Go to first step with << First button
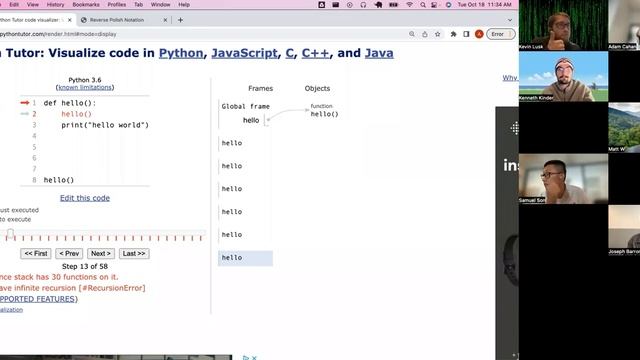 [36, 253]
